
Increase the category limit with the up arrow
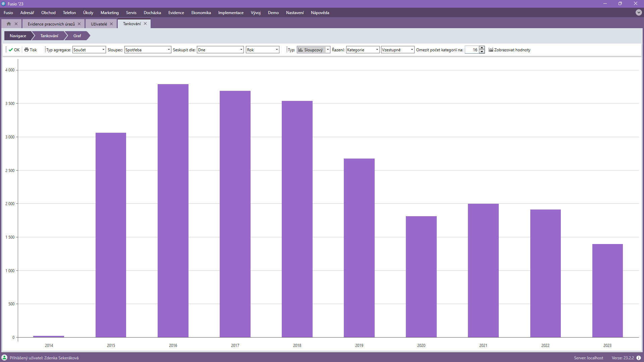482,48
